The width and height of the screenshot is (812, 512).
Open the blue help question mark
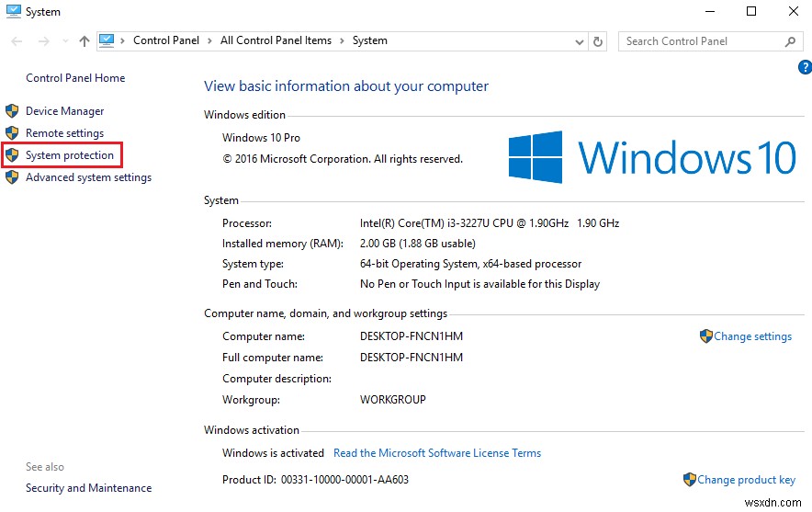(805, 67)
